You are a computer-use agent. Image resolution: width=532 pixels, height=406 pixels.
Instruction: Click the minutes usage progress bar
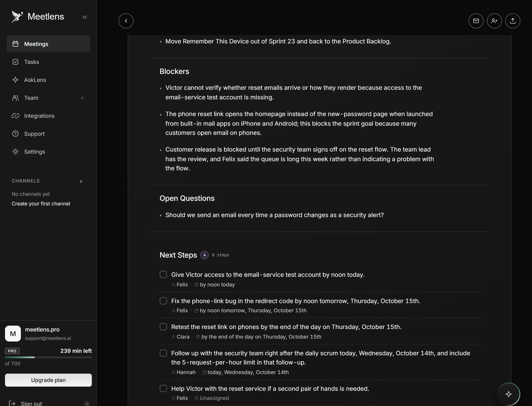click(48, 357)
